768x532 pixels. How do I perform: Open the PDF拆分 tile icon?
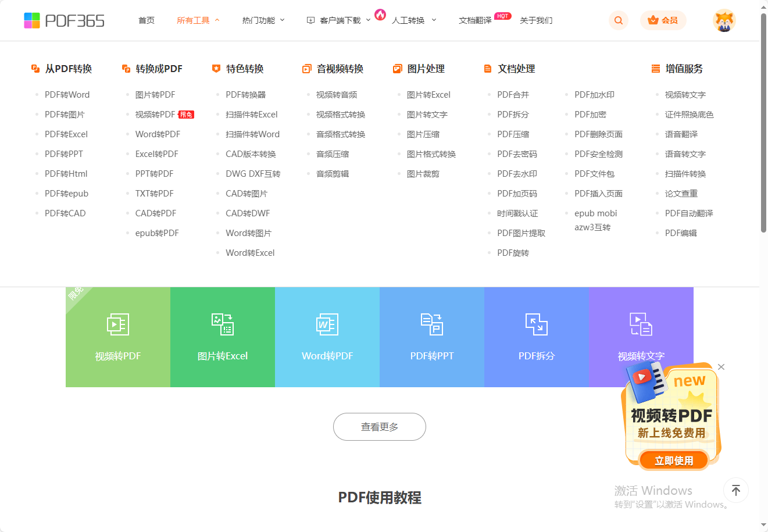coord(537,324)
